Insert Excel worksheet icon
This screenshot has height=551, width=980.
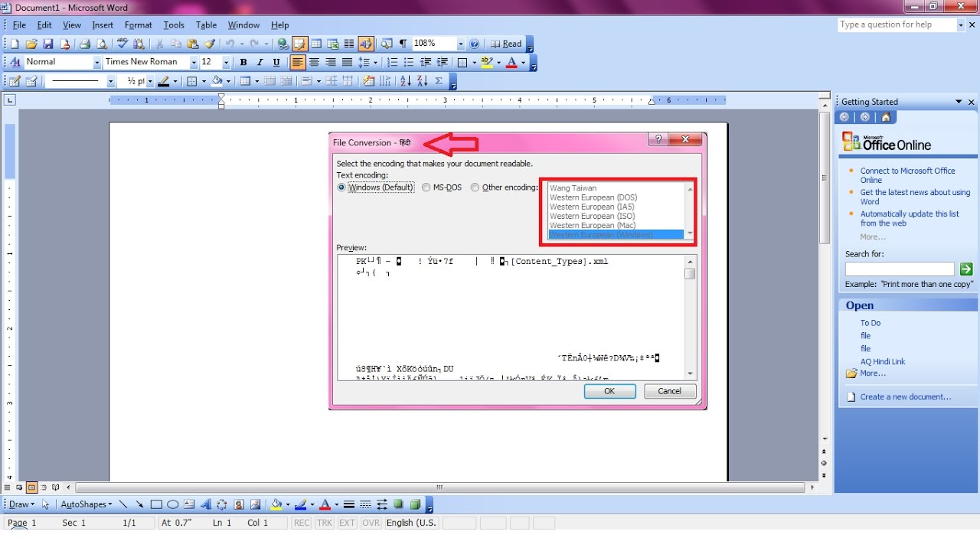click(333, 44)
